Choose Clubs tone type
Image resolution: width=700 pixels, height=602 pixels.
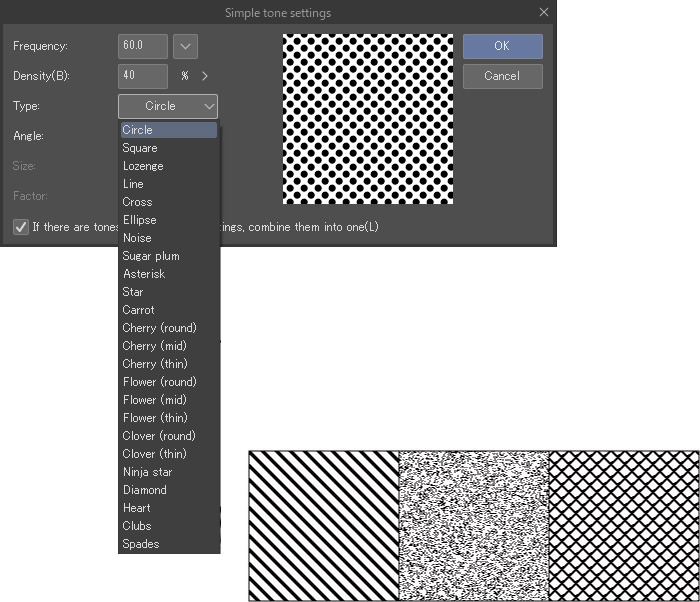coord(169,526)
